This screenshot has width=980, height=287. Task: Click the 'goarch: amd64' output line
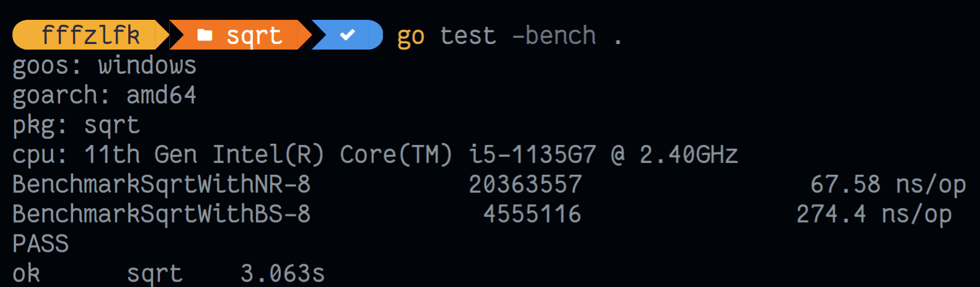(x=104, y=95)
